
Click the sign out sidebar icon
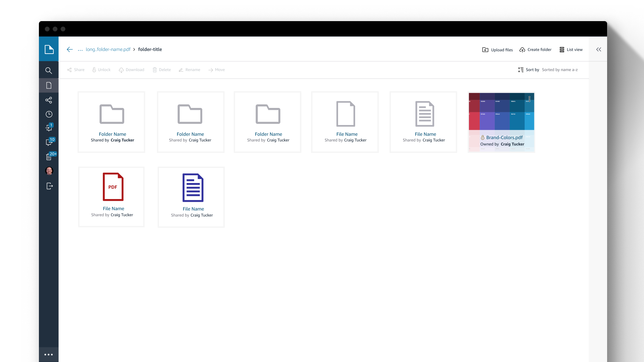click(x=49, y=186)
